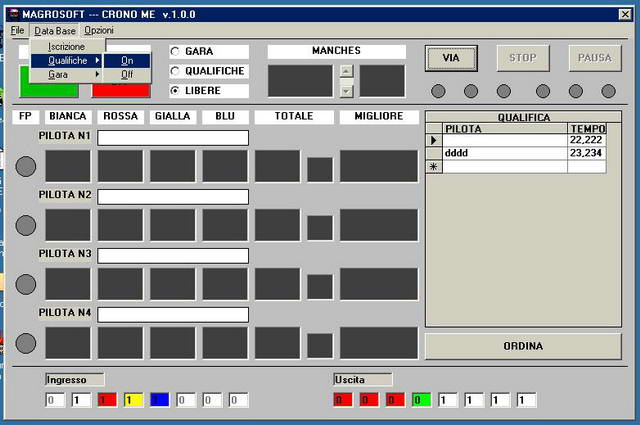Click the ORDINA button
Screen dimensions: 640x425
(522, 346)
